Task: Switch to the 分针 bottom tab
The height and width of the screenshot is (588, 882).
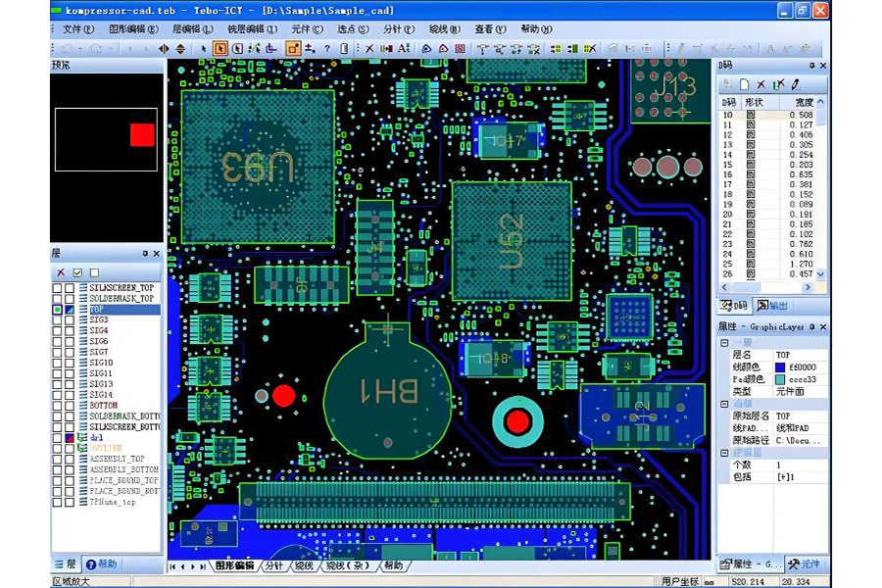Action: (273, 566)
